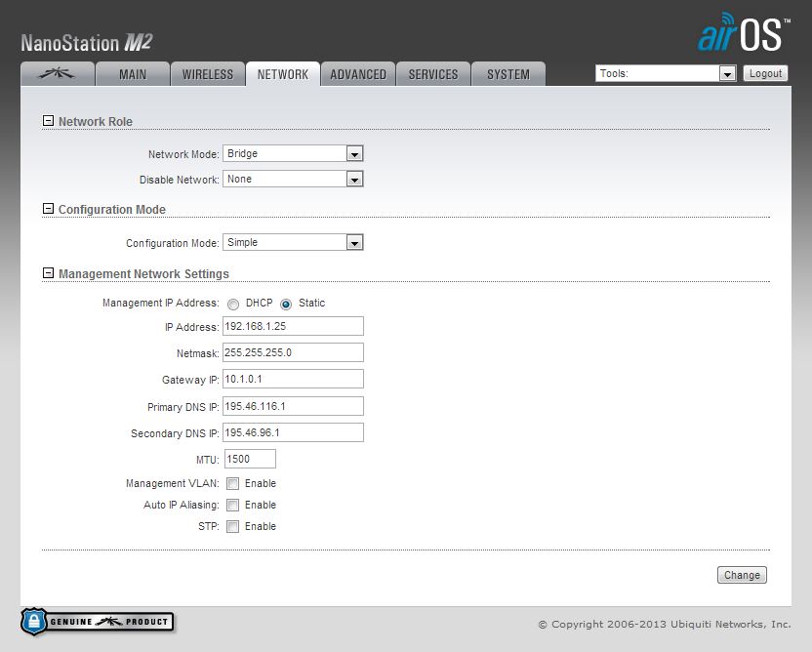
Task: Collapse the Management Network Settings section
Action: [x=48, y=273]
